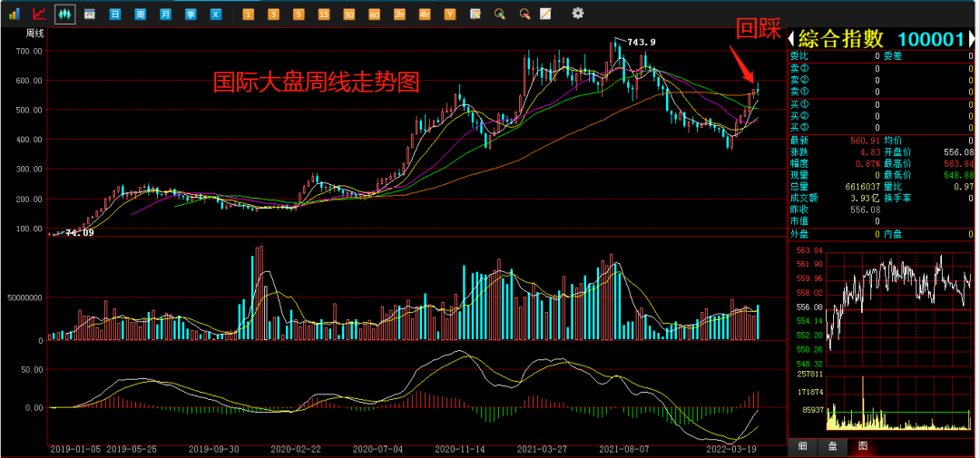Image resolution: width=980 pixels, height=458 pixels.
Task: Switch to the red line chart view
Action: 39,13
